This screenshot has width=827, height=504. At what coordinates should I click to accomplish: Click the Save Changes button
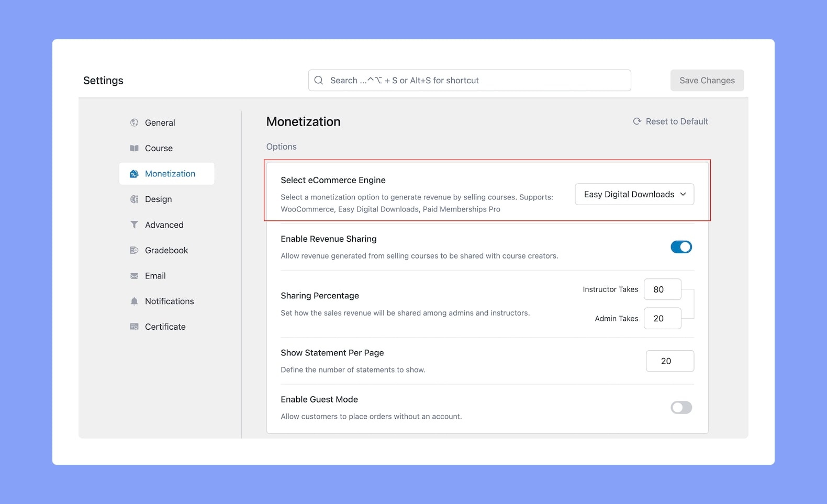[707, 80]
